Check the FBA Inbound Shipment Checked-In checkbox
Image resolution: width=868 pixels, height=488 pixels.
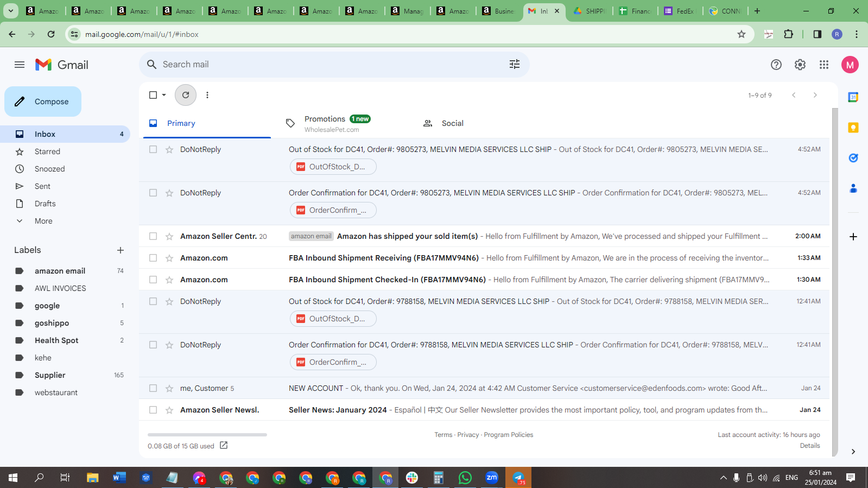coord(153,280)
